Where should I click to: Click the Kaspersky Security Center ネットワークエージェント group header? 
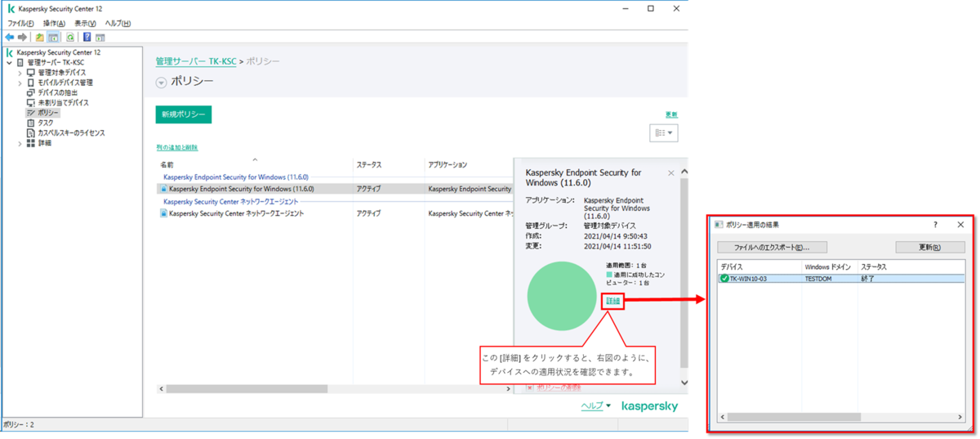230,201
